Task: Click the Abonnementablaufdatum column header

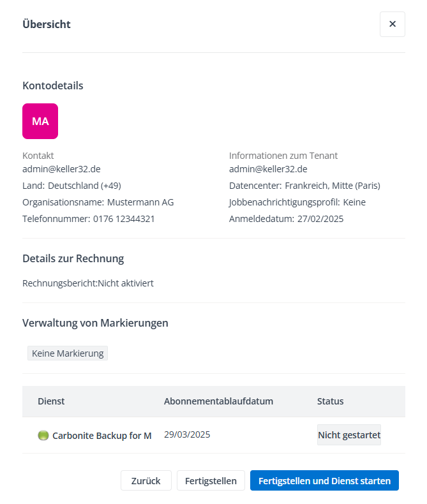Action: point(218,401)
